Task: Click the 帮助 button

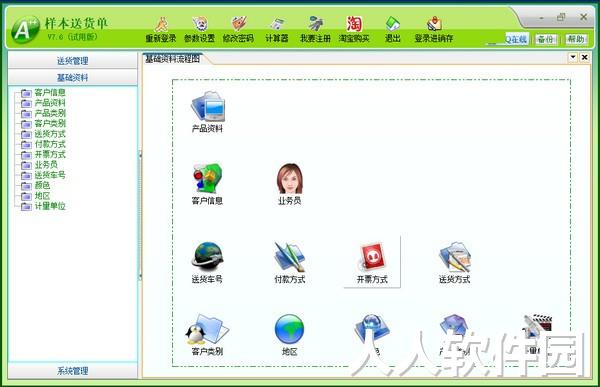Action: click(x=576, y=39)
